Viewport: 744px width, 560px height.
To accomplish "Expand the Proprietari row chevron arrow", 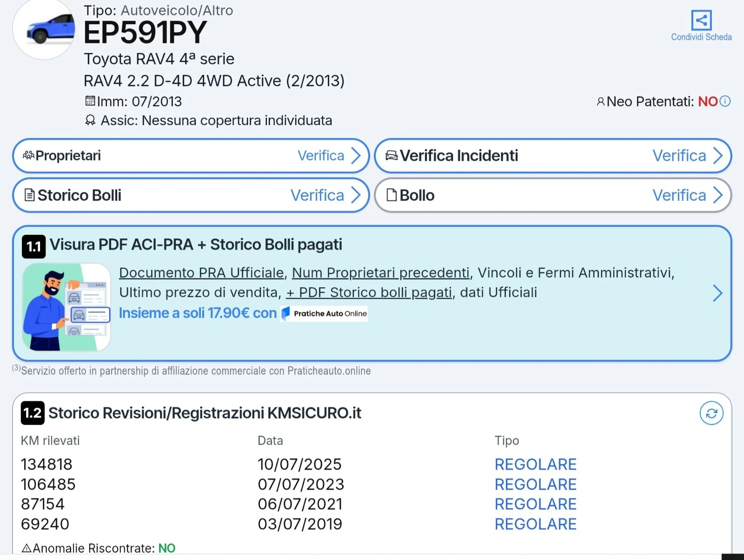I will (356, 156).
